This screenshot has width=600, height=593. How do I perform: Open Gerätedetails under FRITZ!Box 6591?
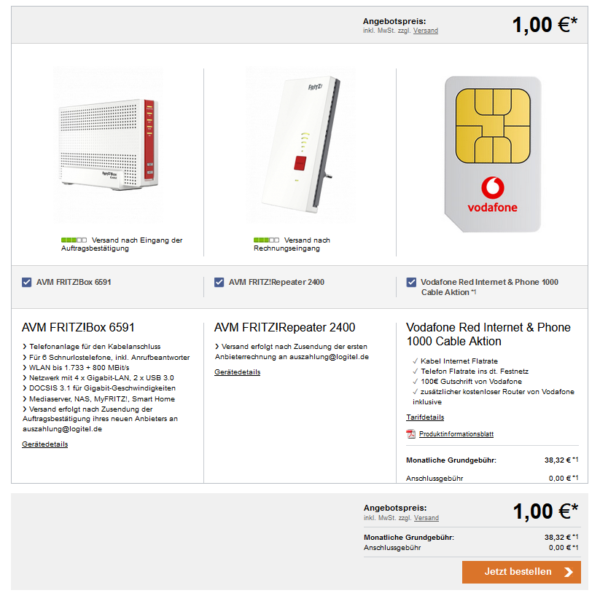(x=45, y=444)
